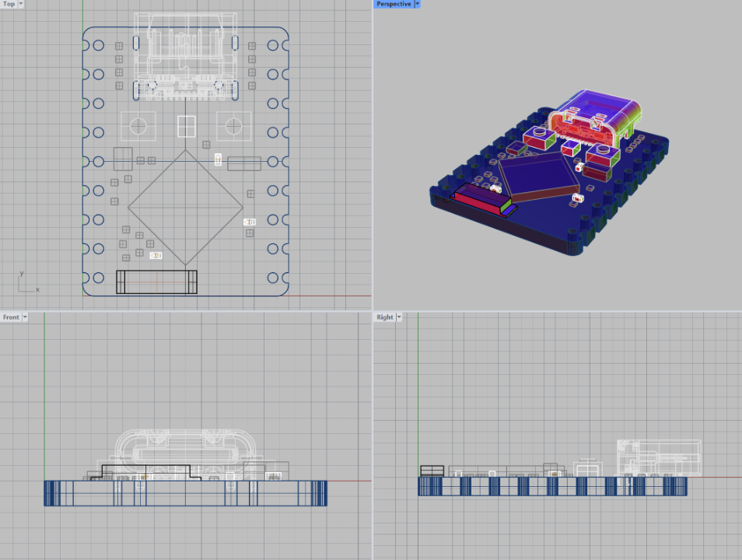Open the Perspective viewport dropdown arrow
Screen dimensions: 742x560
pyautogui.click(x=418, y=4)
